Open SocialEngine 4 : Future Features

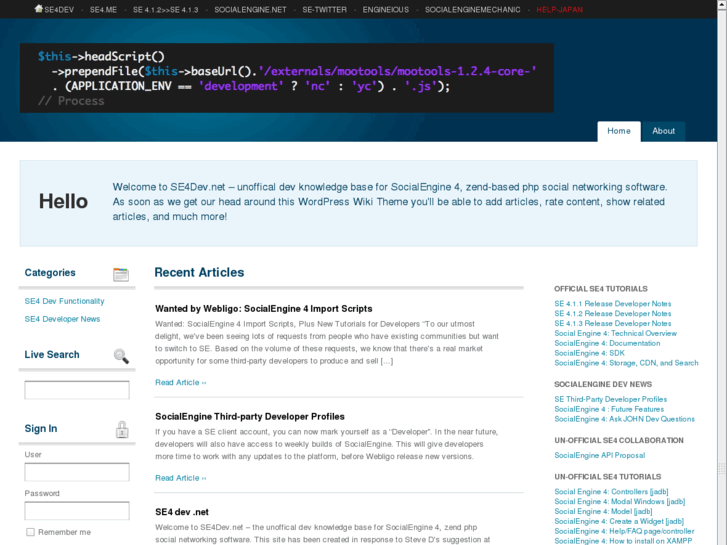tap(609, 409)
